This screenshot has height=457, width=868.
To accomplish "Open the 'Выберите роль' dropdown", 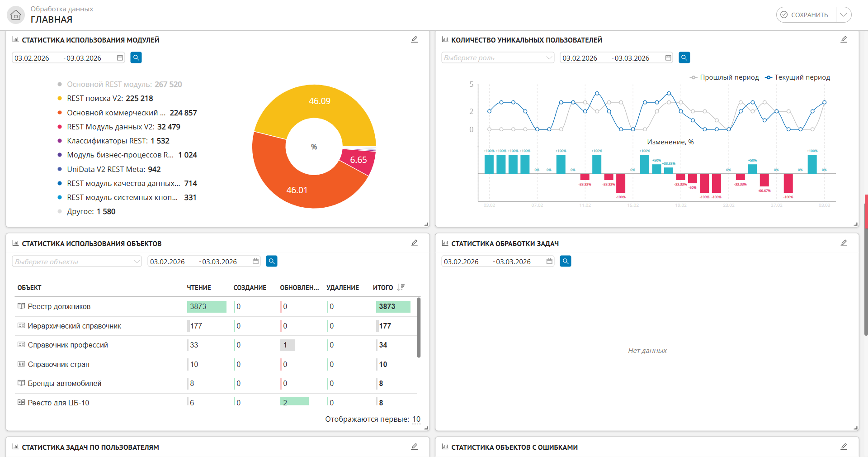I will [497, 58].
